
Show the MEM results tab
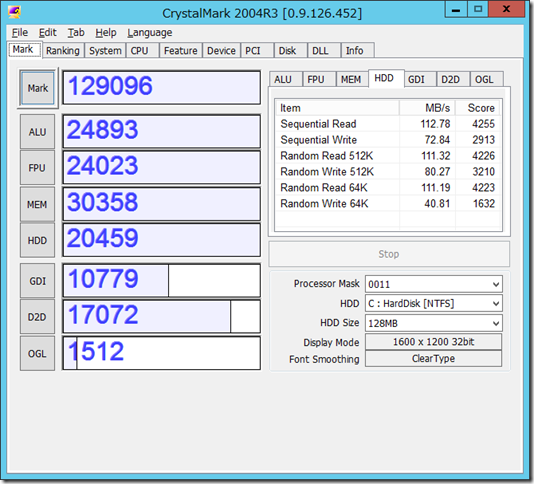(351, 79)
